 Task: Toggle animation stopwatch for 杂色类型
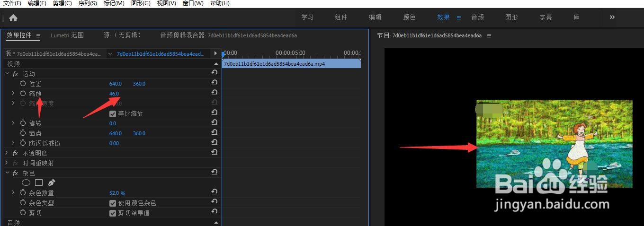[x=23, y=202]
